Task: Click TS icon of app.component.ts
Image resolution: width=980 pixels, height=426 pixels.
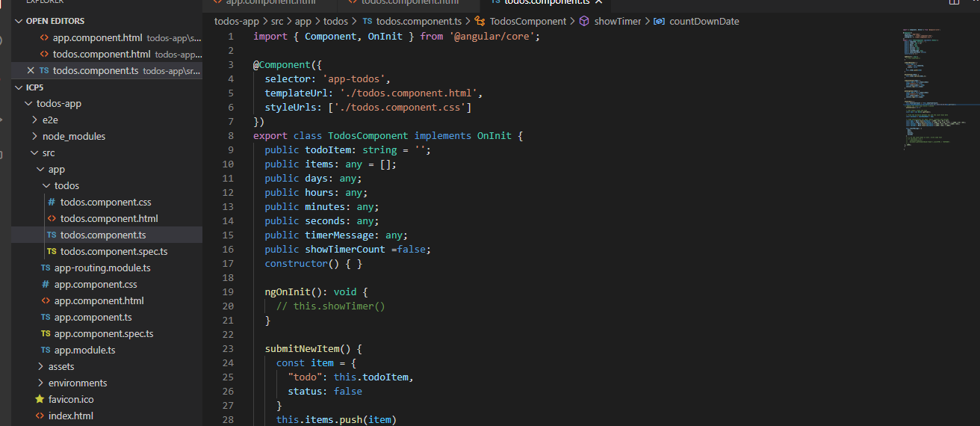Action: (46, 317)
